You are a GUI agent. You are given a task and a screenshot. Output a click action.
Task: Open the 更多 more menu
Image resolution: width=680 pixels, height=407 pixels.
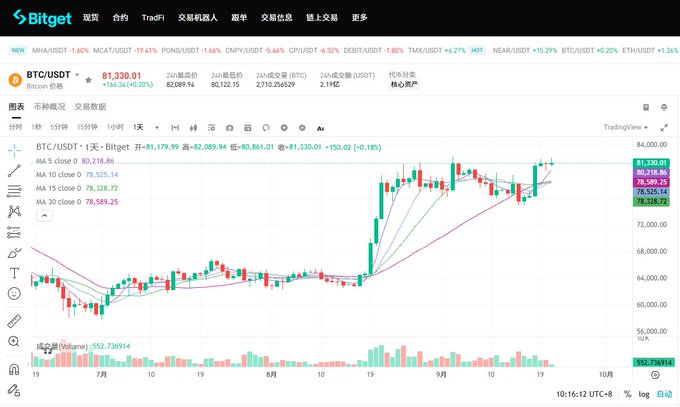(x=360, y=17)
